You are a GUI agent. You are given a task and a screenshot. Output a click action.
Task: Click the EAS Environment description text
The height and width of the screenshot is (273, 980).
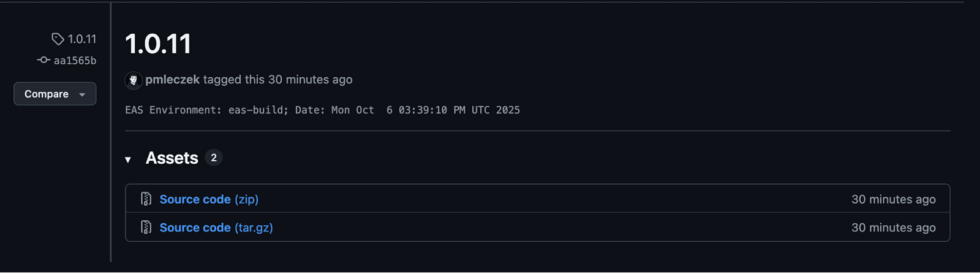point(322,110)
